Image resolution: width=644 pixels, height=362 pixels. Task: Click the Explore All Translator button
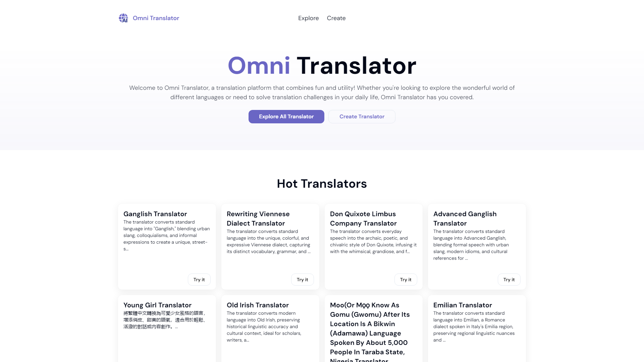click(x=286, y=116)
